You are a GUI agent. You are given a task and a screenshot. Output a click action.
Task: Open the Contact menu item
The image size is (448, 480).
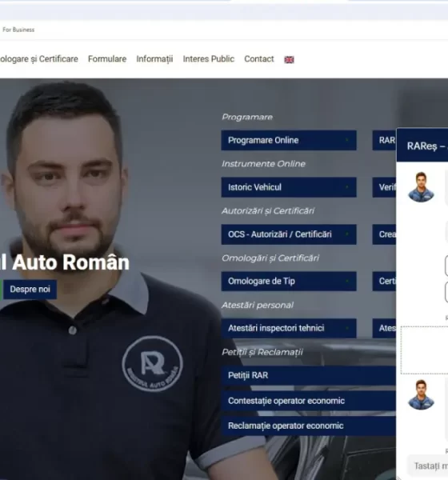click(x=259, y=58)
